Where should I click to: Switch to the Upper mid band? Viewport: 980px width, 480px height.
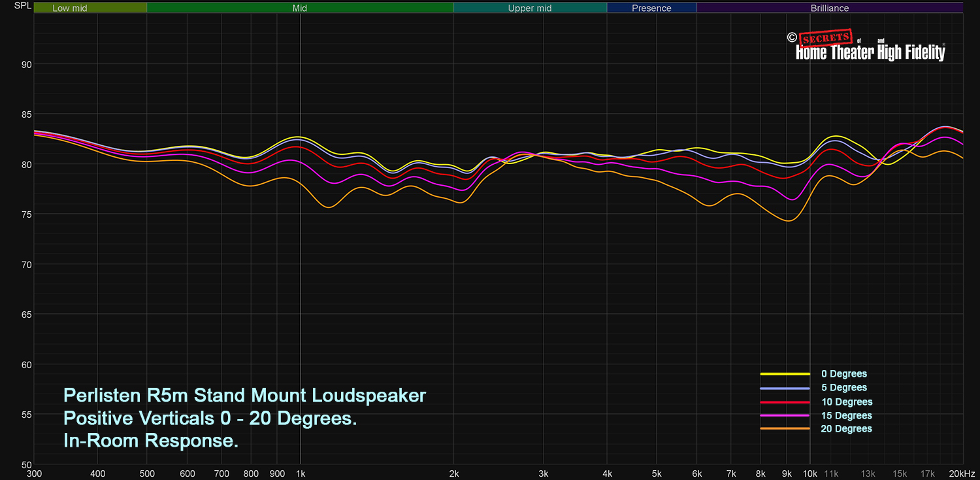point(530,9)
